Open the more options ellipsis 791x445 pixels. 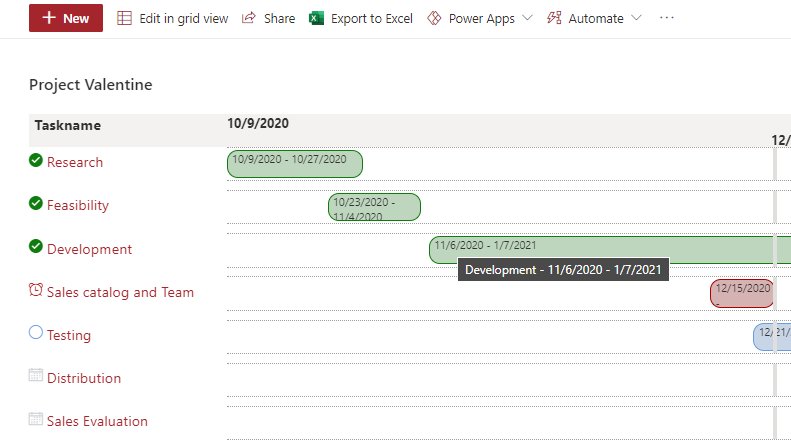[x=667, y=18]
